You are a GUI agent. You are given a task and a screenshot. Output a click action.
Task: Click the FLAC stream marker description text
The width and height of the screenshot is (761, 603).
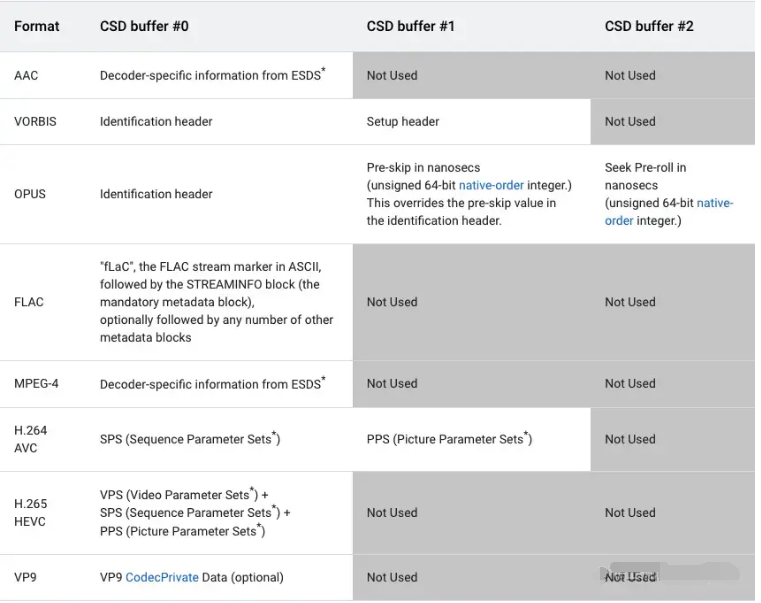[216, 302]
